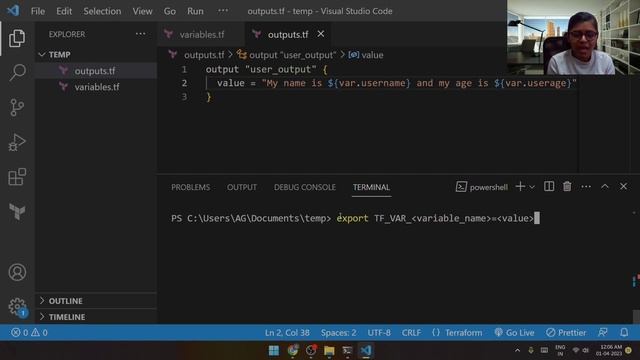Open Windows Start button in taskbar
The image size is (640, 360).
274,351
